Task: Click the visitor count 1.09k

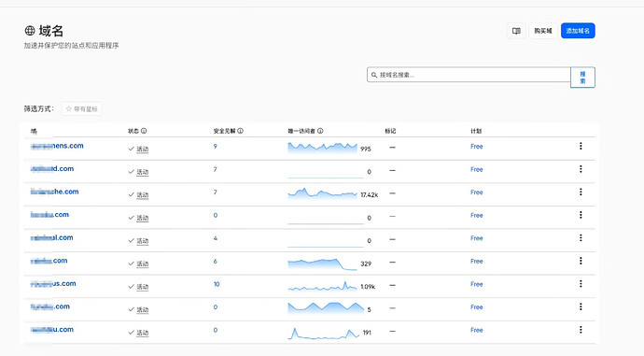Action: (x=368, y=287)
